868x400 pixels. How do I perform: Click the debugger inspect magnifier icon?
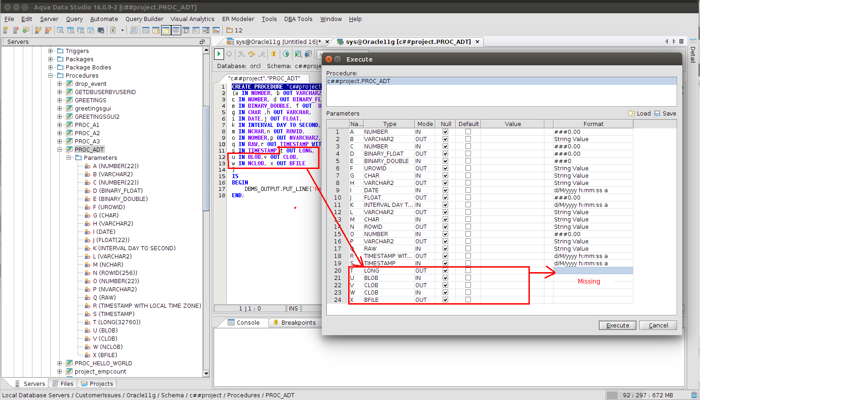tap(298, 54)
